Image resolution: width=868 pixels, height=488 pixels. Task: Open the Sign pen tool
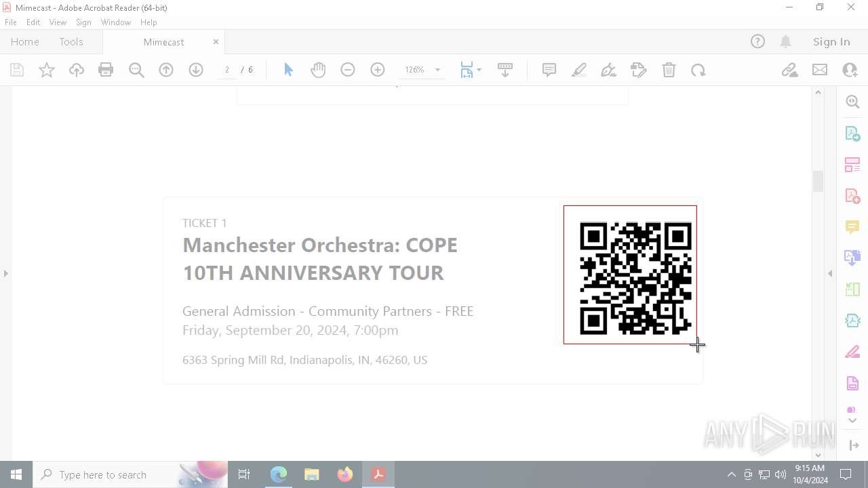tap(609, 70)
